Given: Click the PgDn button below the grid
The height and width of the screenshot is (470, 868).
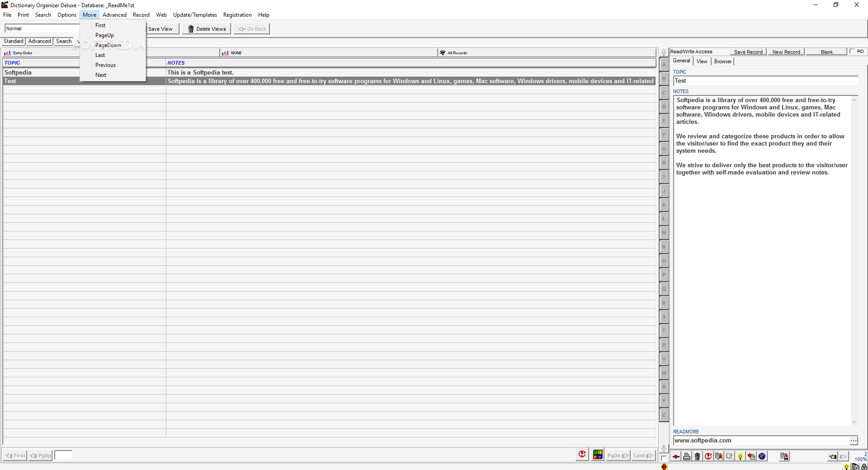Looking at the screenshot, I should 618,456.
